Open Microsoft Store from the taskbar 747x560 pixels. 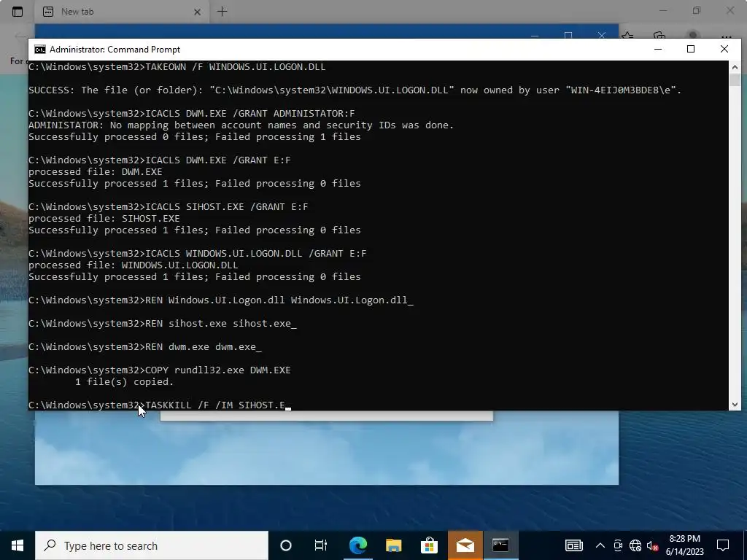point(429,545)
